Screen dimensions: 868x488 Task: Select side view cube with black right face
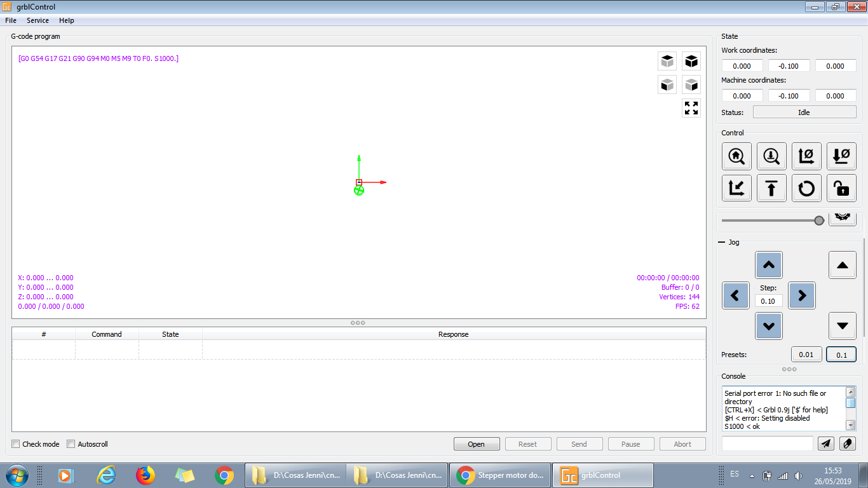pyautogui.click(x=691, y=85)
